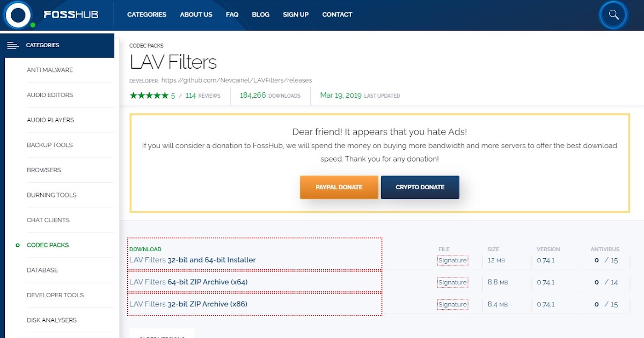Download 32-bit and 64-bit Installer
The image size is (644, 338).
pyautogui.click(x=193, y=260)
